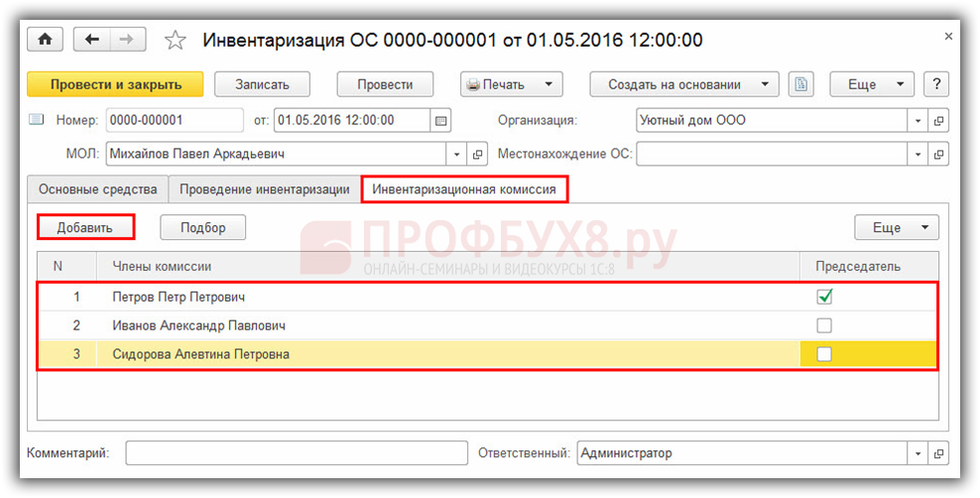The width and height of the screenshot is (980, 498).
Task: Add document to favorites with star
Action: pos(175,41)
